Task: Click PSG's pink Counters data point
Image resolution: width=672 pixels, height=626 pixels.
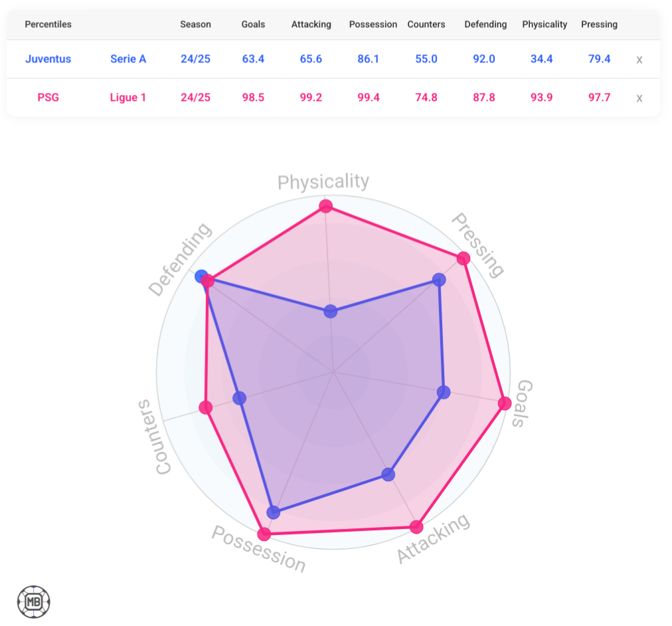Action: coord(206,407)
